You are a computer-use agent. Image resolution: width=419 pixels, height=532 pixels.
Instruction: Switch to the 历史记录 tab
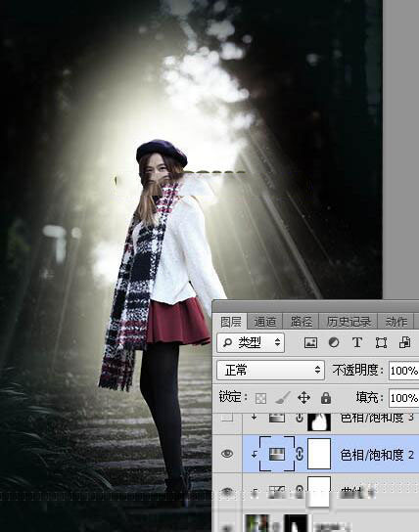coord(349,322)
